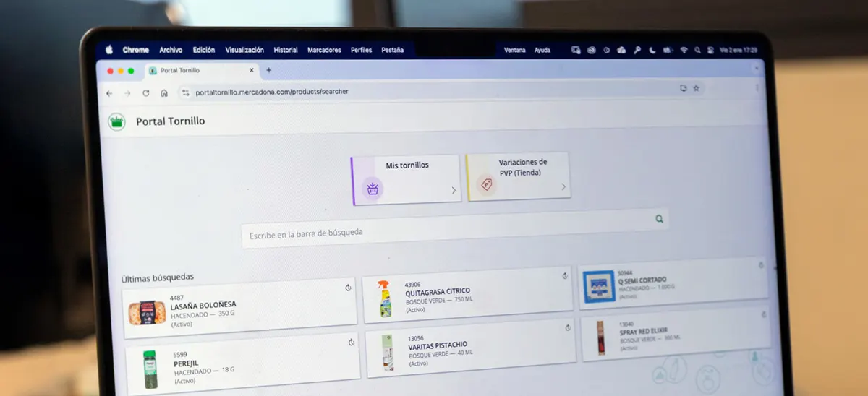
Task: Click the green magnifier search icon
Action: 659,219
